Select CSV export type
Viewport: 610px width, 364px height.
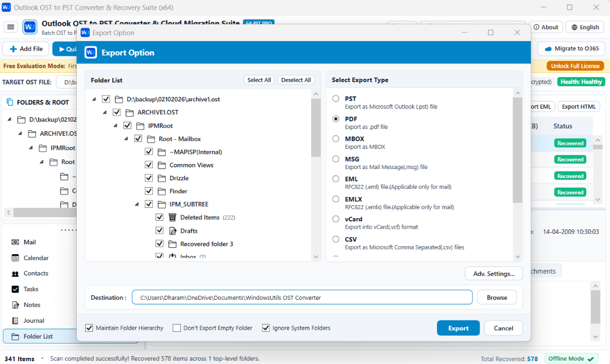point(336,239)
